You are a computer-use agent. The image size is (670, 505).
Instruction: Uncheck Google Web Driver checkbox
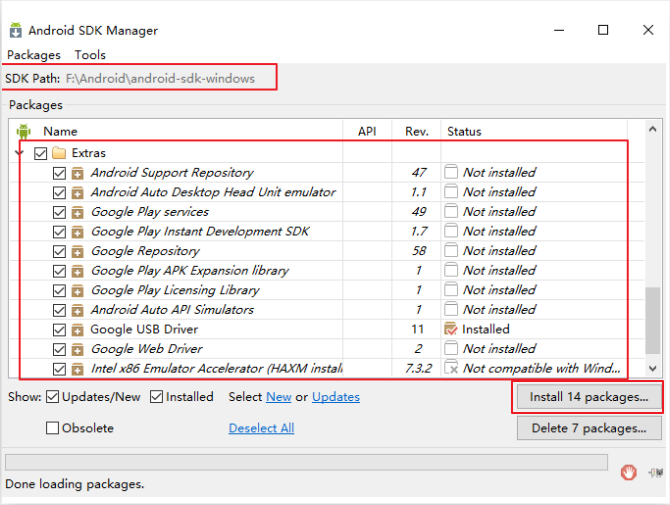[x=59, y=349]
